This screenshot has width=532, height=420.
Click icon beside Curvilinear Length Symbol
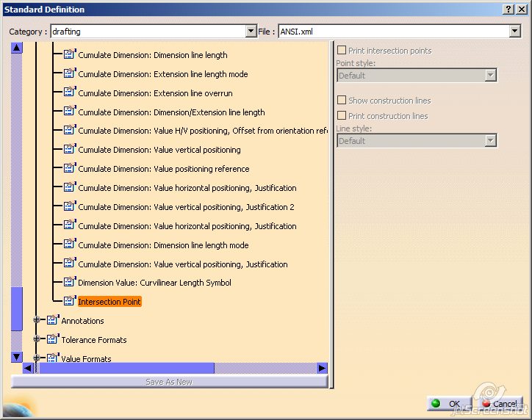coord(70,282)
